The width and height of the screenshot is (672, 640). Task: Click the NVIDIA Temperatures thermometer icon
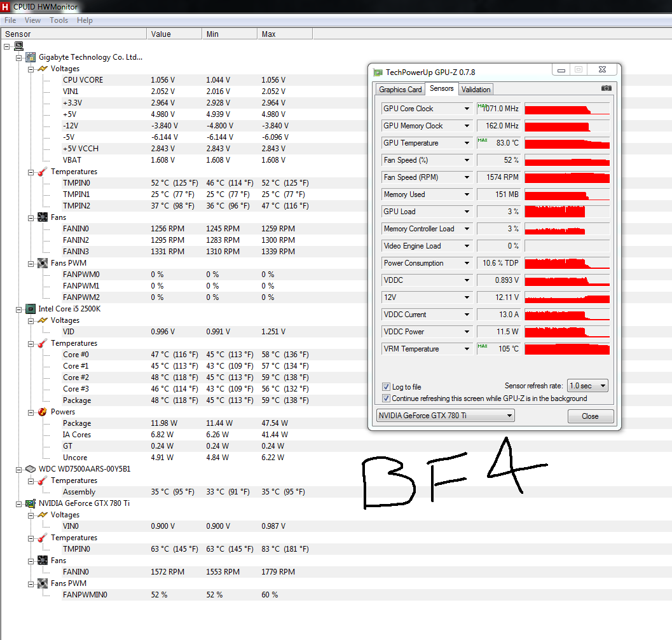[x=43, y=538]
